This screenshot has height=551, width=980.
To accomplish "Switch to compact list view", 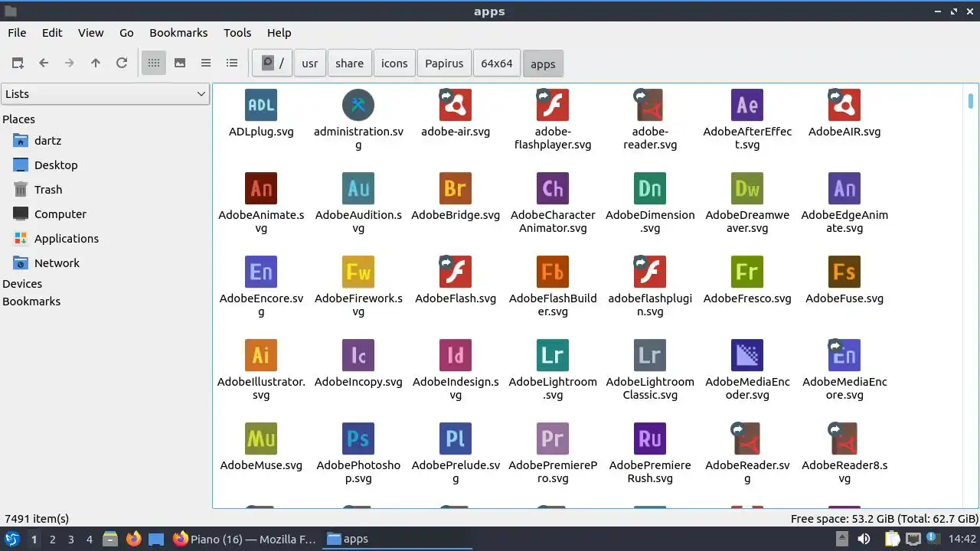I will click(x=206, y=63).
